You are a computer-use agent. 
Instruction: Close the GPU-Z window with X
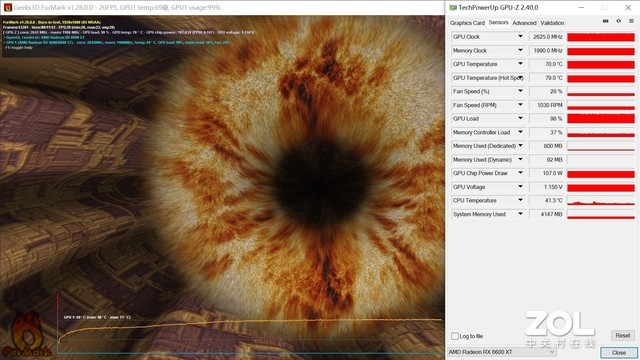click(x=628, y=7)
